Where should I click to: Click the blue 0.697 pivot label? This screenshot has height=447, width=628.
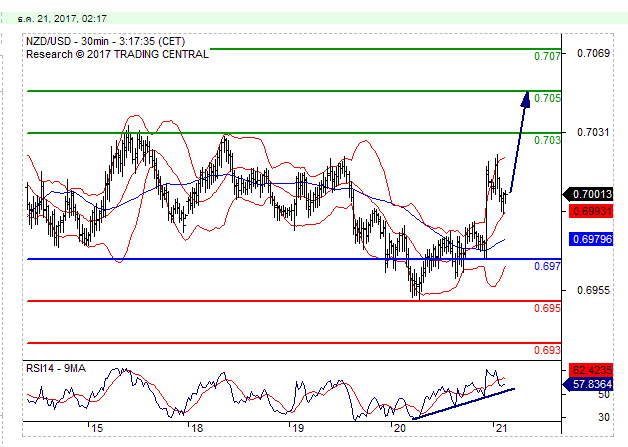(547, 266)
